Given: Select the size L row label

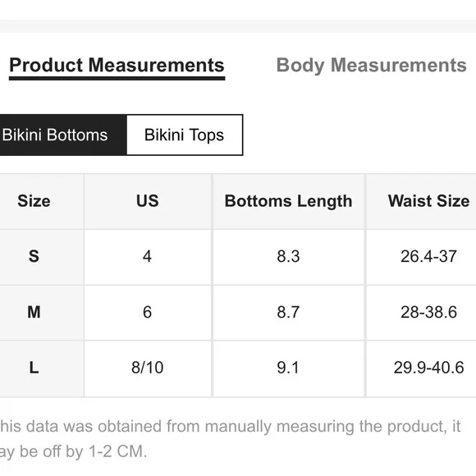Looking at the screenshot, I should pyautogui.click(x=34, y=368).
